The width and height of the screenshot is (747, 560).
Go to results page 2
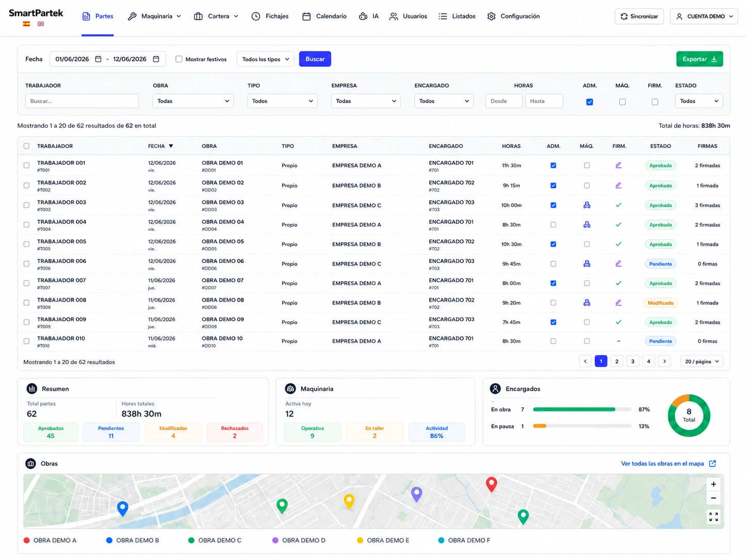[616, 361]
